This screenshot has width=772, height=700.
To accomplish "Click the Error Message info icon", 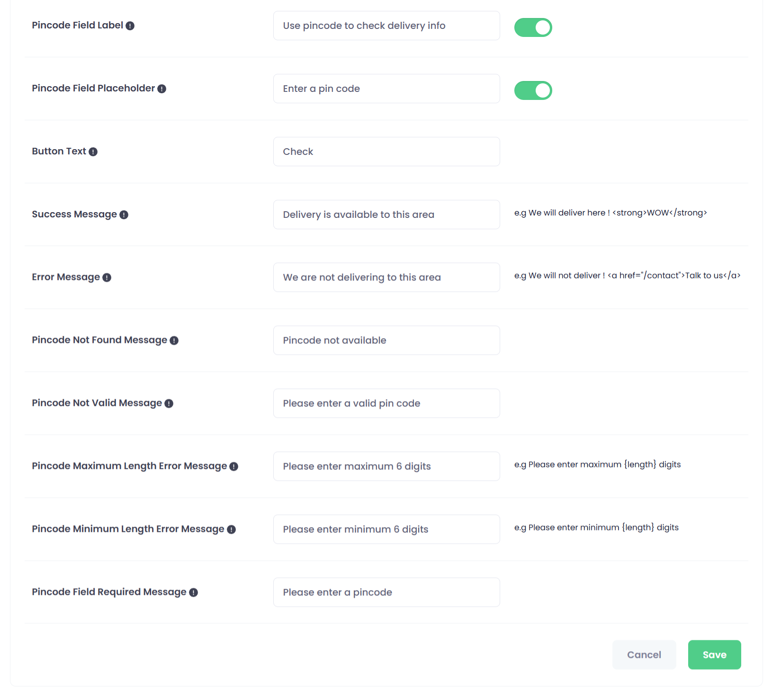I will click(107, 278).
